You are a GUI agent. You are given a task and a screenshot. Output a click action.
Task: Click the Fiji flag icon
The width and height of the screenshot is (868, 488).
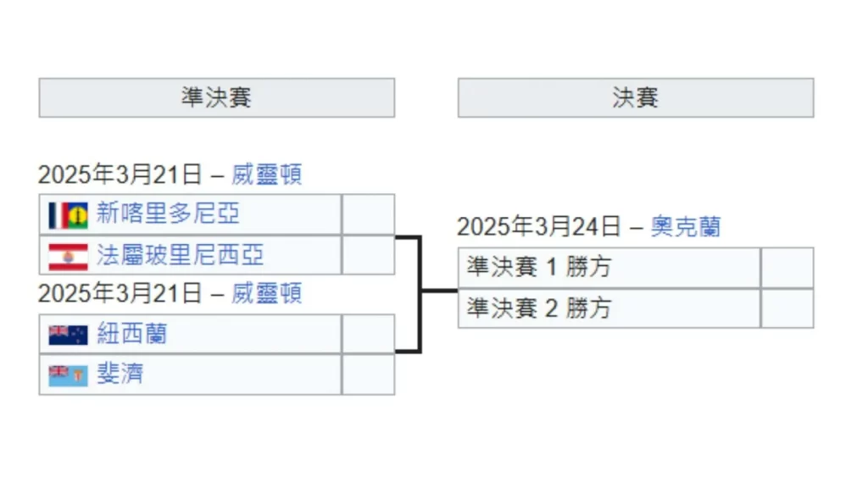point(68,374)
